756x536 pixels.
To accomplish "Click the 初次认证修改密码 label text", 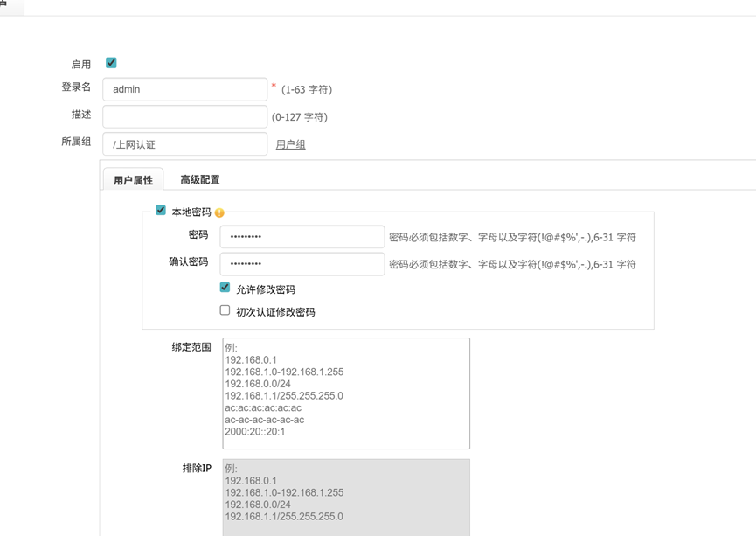I will pos(275,312).
